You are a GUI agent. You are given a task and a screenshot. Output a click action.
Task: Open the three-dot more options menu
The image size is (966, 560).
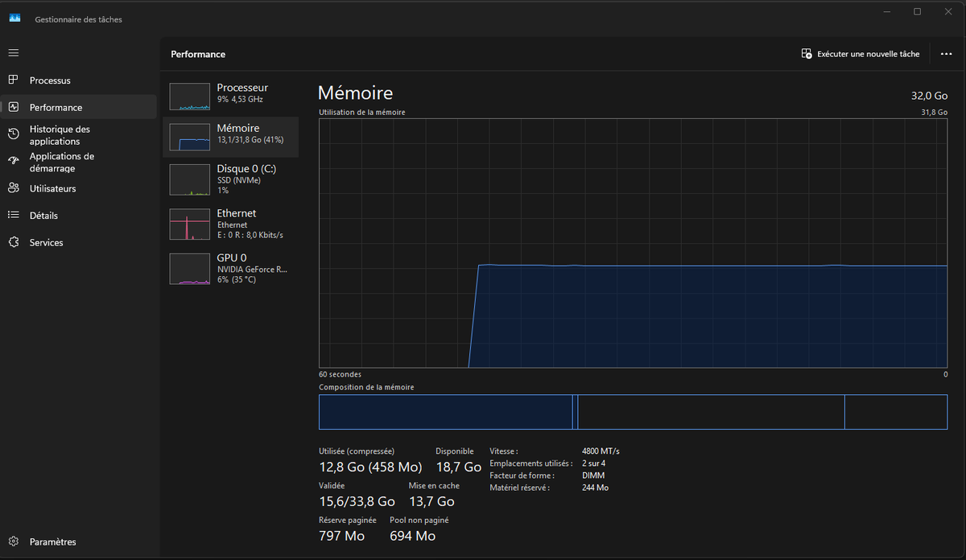(946, 54)
